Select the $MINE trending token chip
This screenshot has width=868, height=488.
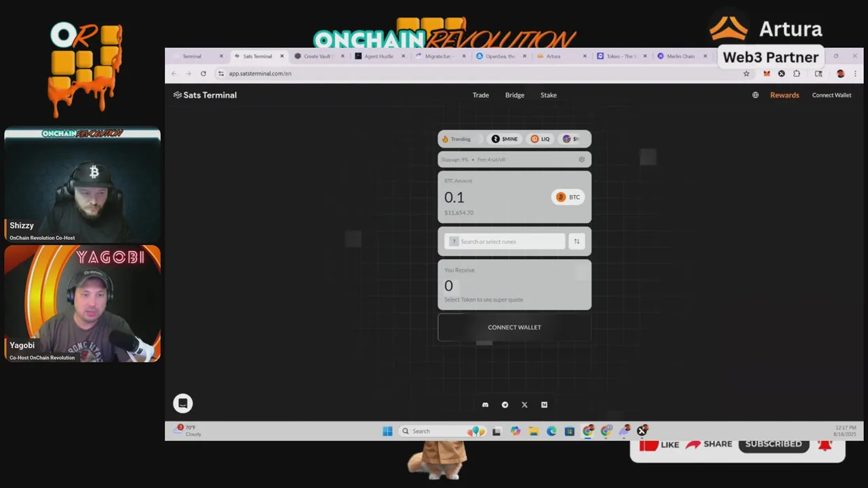505,139
